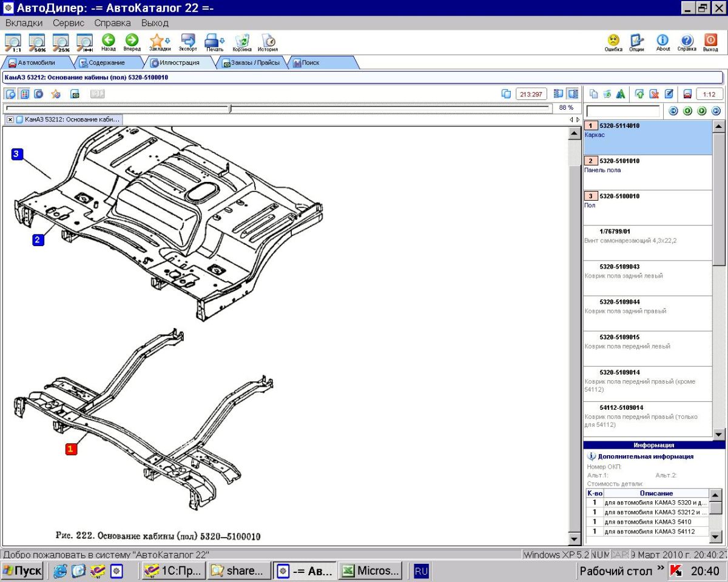
Task: Select part 1/76799/01 Винт самонарезающий
Action: click(647, 243)
